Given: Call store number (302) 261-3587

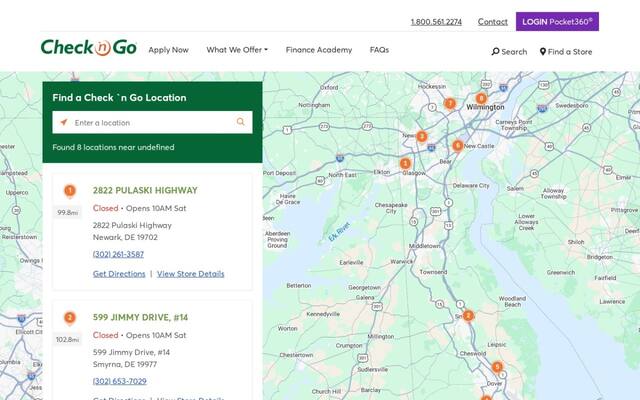Looking at the screenshot, I should pos(118,254).
